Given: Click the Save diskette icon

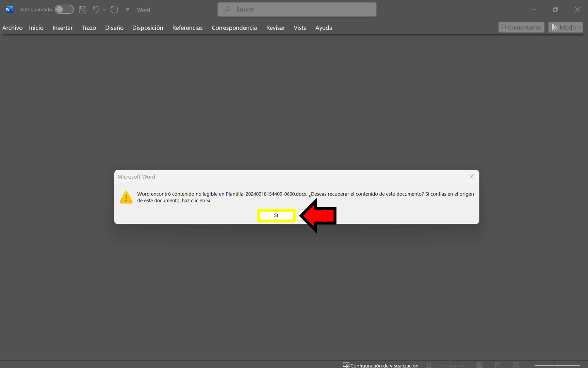Looking at the screenshot, I should click(x=83, y=9).
